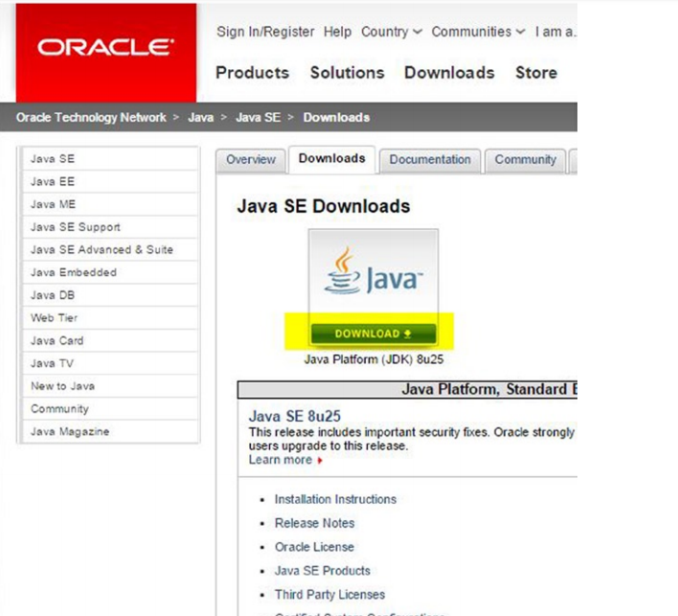Click the green DOWNLOAD button for JDK
Image resolution: width=678 pixels, height=616 pixels.
pos(373,333)
